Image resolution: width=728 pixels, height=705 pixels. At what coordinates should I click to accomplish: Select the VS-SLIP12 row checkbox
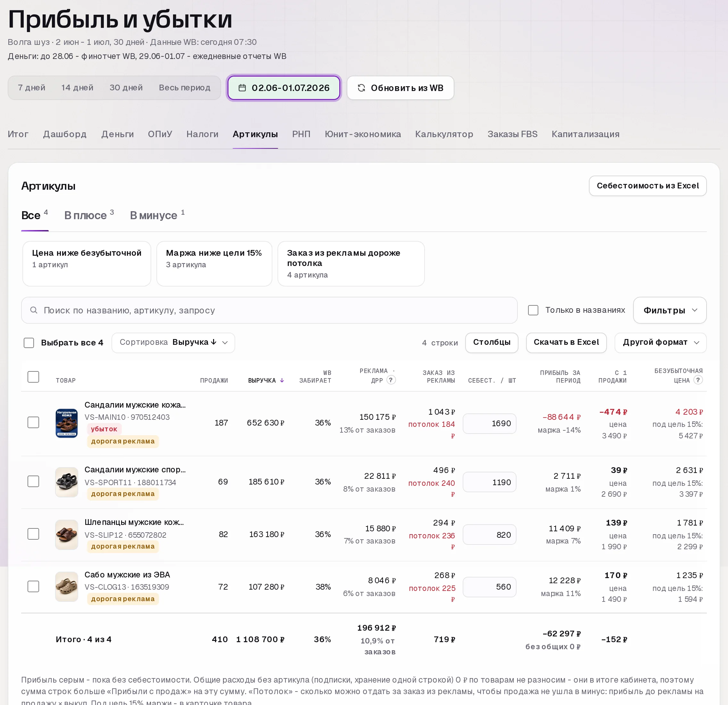pos(33,534)
